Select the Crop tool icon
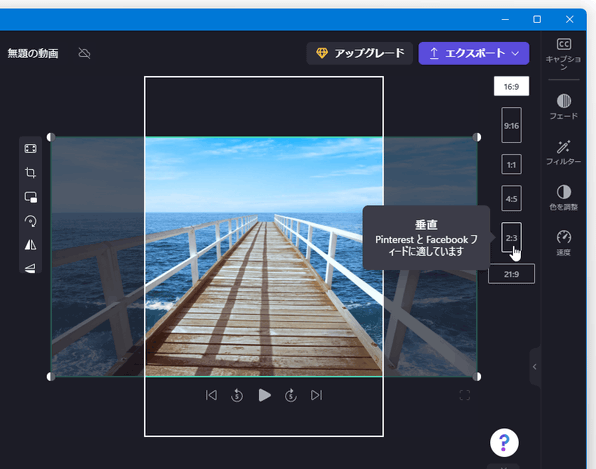 [30, 173]
